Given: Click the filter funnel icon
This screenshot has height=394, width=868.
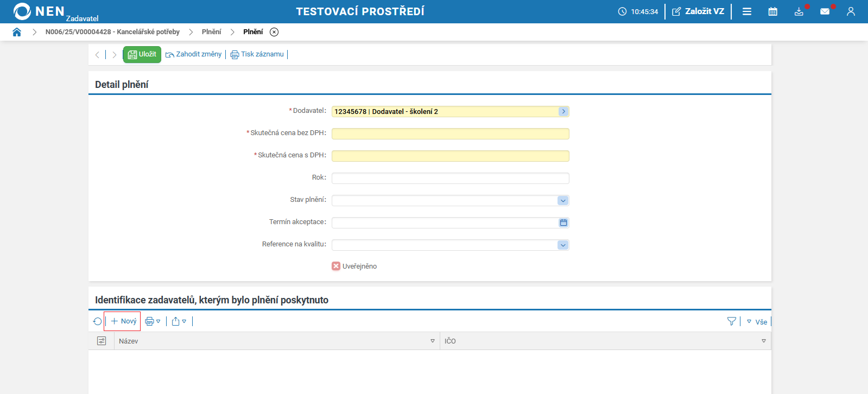Looking at the screenshot, I should [x=732, y=321].
